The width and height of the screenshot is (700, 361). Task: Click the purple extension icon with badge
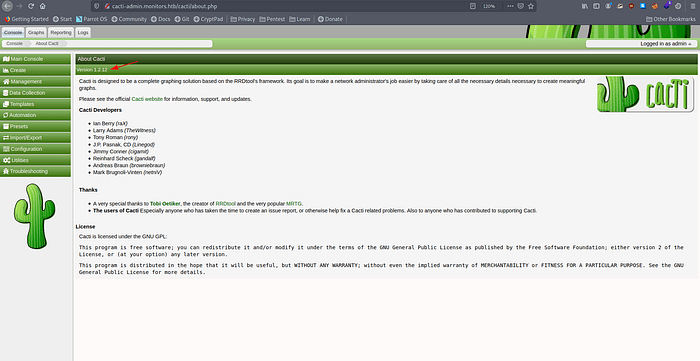pos(667,6)
